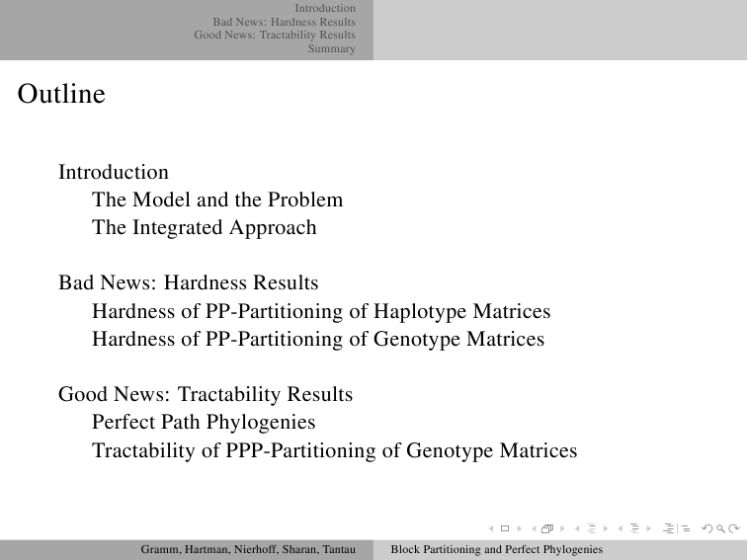Click the presentation start/end navigation icon
Image resolution: width=747 pixels, height=560 pixels.
[677, 528]
